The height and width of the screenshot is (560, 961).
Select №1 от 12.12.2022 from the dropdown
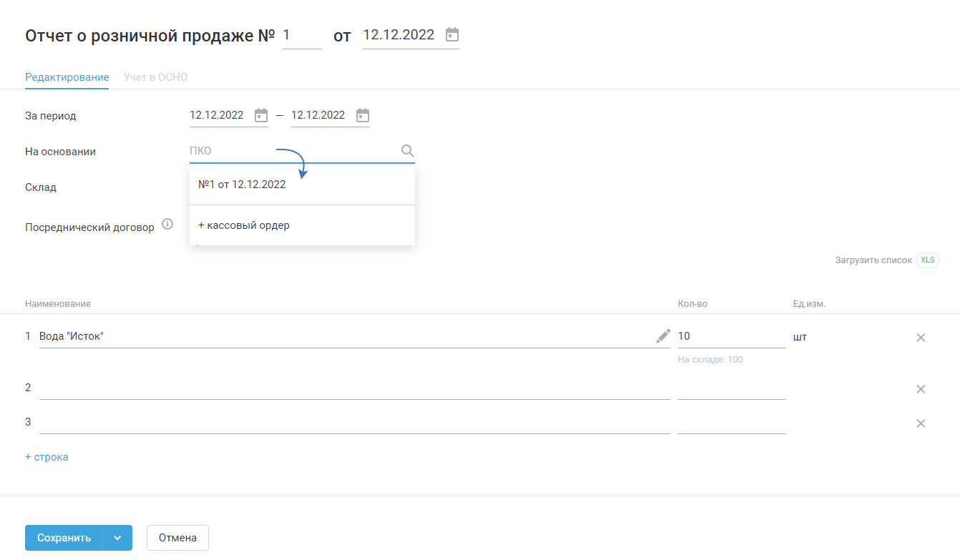(302, 185)
